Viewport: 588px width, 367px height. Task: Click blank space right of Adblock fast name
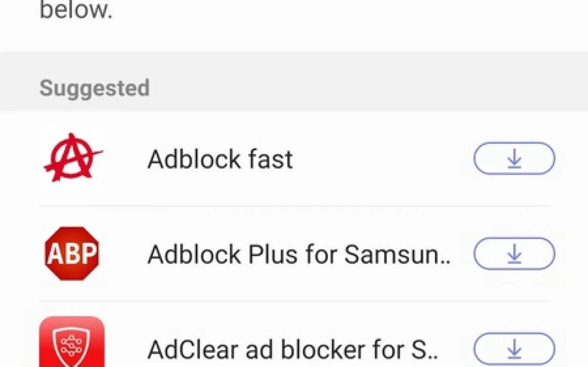click(380, 159)
